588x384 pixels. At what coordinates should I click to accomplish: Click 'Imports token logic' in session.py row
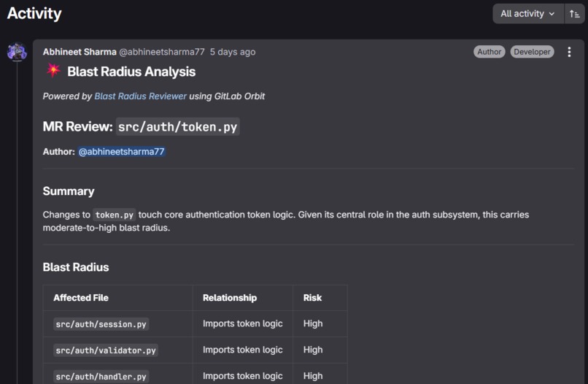(243, 323)
